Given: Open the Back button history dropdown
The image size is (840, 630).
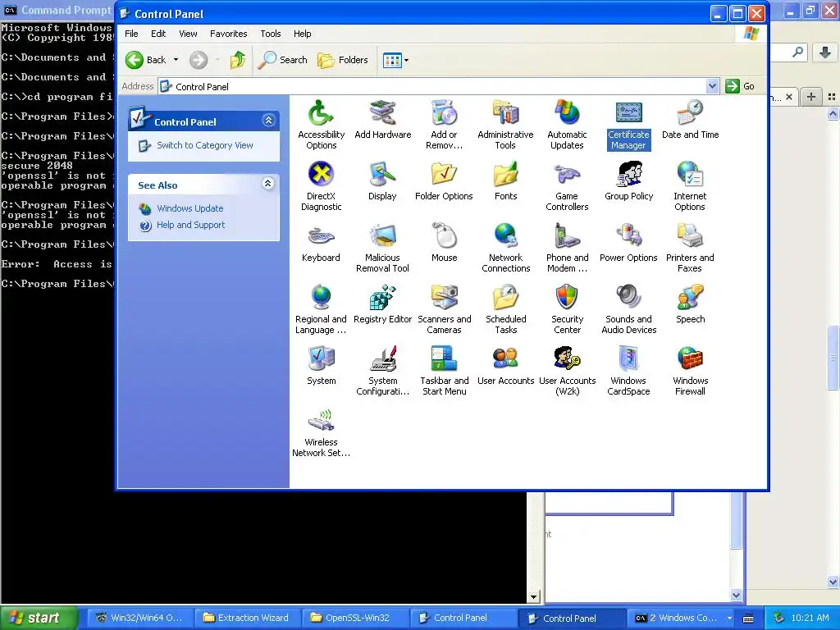Looking at the screenshot, I should coord(176,60).
